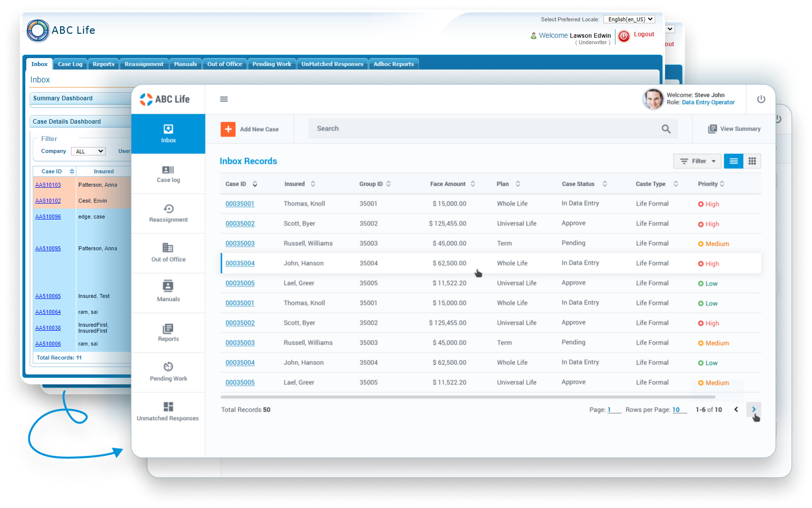The width and height of the screenshot is (812, 508).
Task: Open Case log in the sidebar
Action: coord(168,174)
